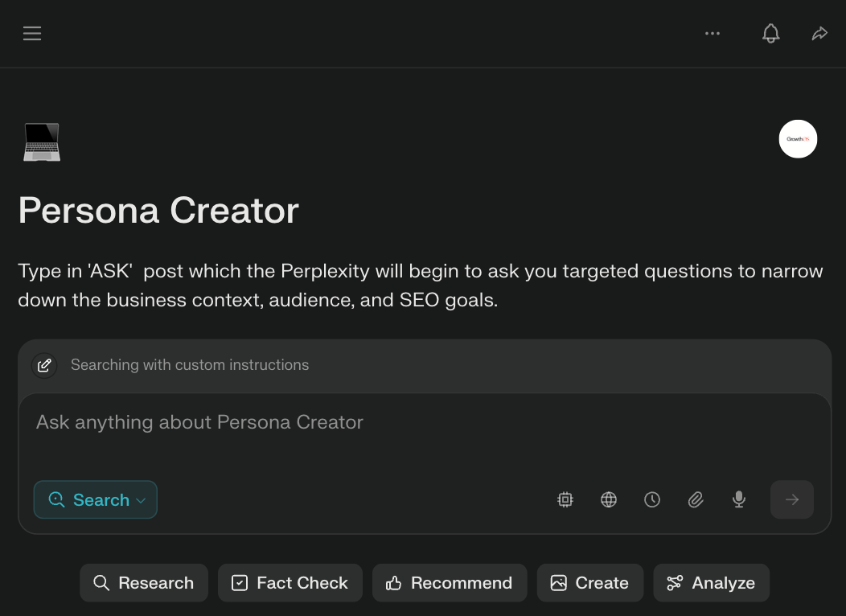Focus the 'Ask anything about Persona Creator' field
The width and height of the screenshot is (846, 616).
coord(425,422)
